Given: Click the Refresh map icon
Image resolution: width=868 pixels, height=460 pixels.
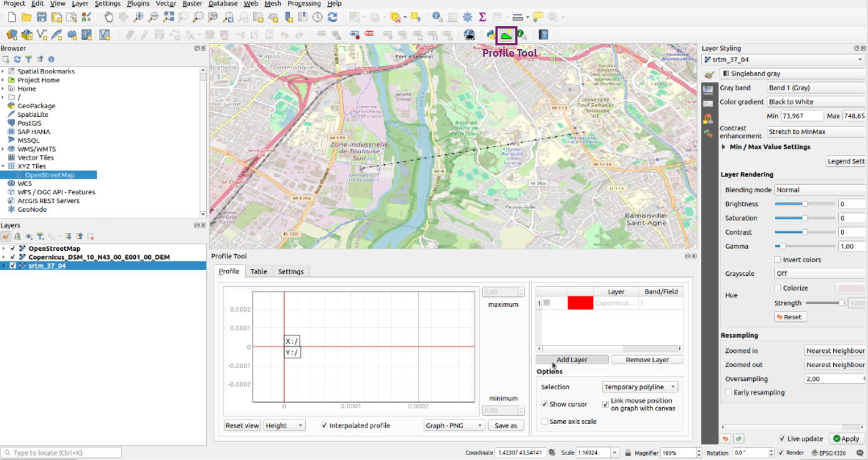Looking at the screenshot, I should pos(332,17).
